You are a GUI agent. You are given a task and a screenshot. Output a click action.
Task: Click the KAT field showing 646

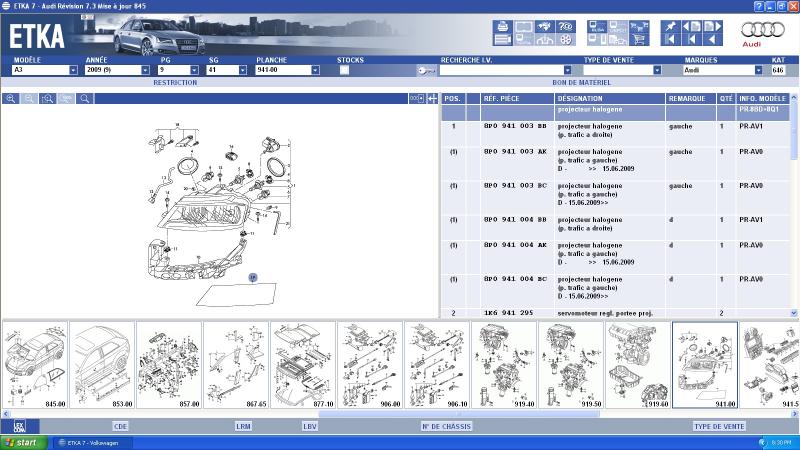[780, 70]
